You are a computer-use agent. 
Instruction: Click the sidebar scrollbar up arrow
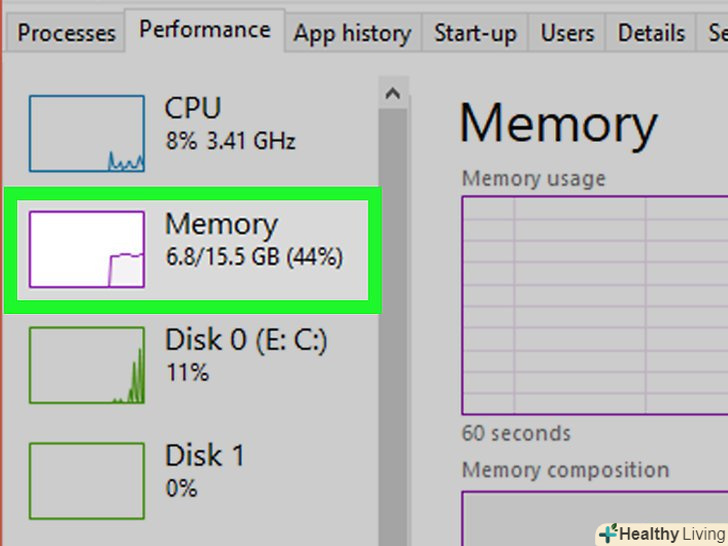tap(392, 95)
